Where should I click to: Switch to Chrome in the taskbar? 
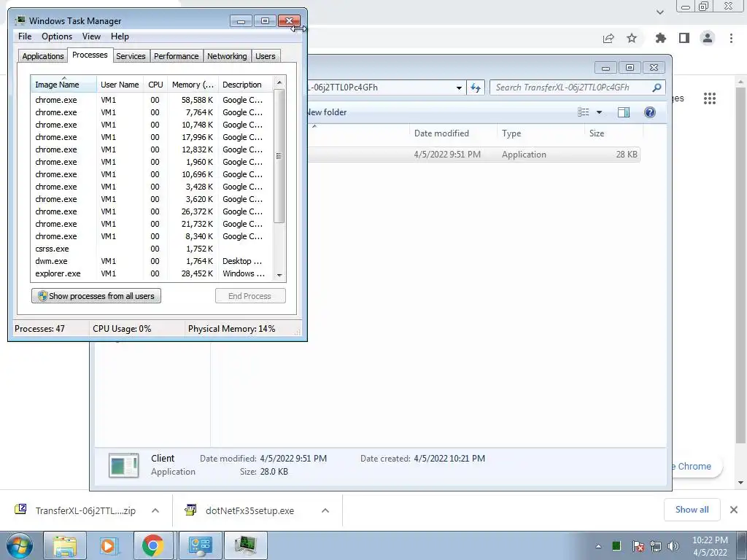(x=152, y=545)
